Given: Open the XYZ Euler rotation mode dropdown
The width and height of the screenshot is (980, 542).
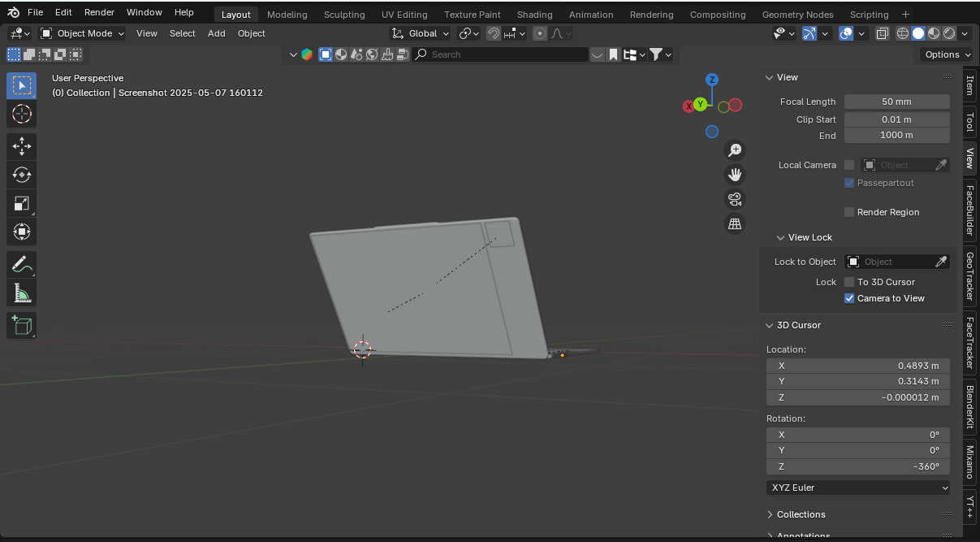Looking at the screenshot, I should coord(858,488).
